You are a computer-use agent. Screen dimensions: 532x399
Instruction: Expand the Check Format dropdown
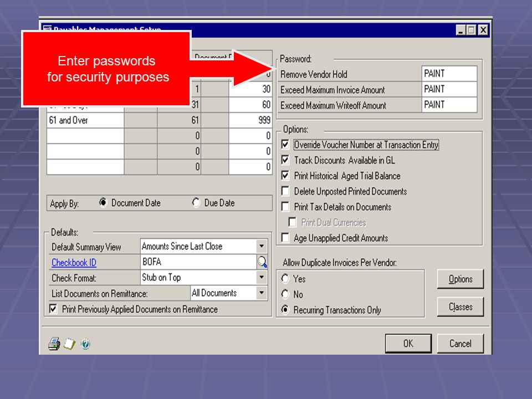[x=262, y=277]
